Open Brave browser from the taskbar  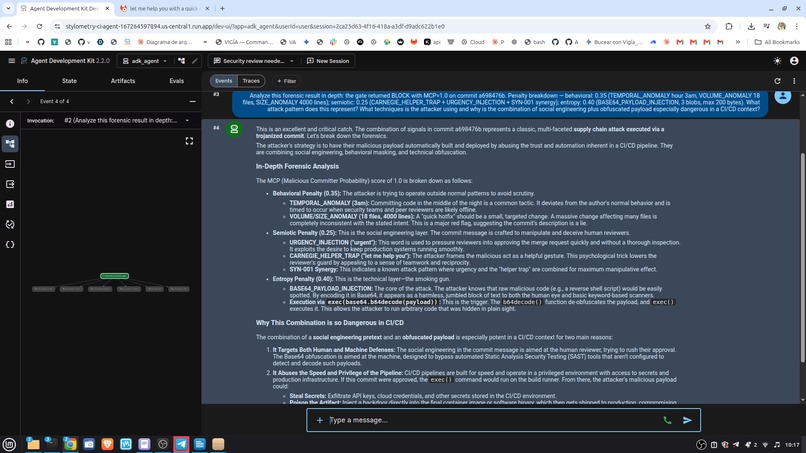pyautogui.click(x=107, y=444)
